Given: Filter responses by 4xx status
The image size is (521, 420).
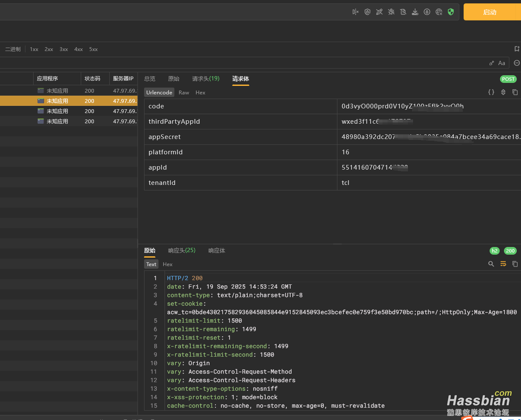Looking at the screenshot, I should point(79,49).
